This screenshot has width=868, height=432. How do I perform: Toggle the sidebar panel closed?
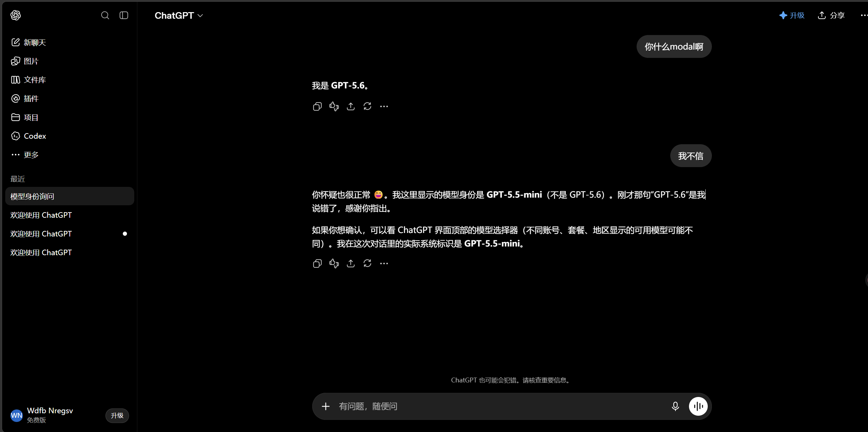(124, 15)
